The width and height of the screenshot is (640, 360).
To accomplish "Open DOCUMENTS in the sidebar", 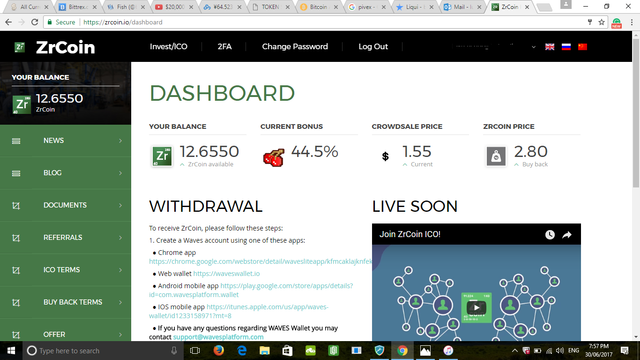I will [65, 205].
